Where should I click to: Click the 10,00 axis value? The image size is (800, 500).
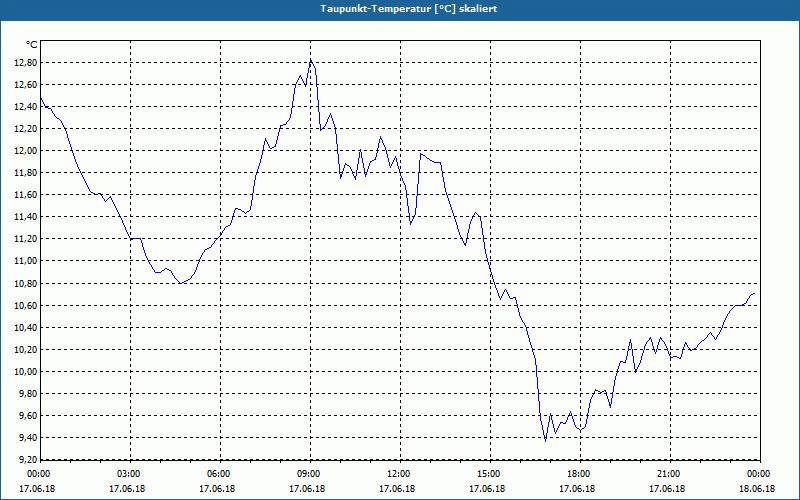tap(27, 371)
